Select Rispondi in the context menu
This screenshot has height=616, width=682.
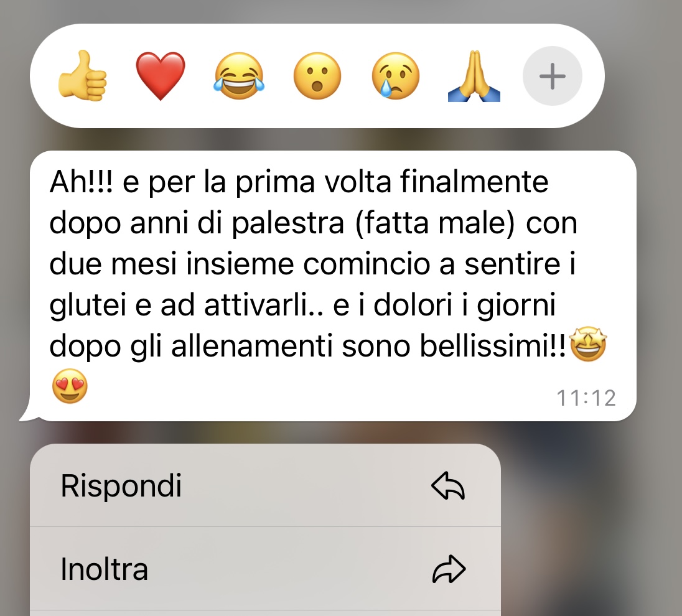point(265,485)
